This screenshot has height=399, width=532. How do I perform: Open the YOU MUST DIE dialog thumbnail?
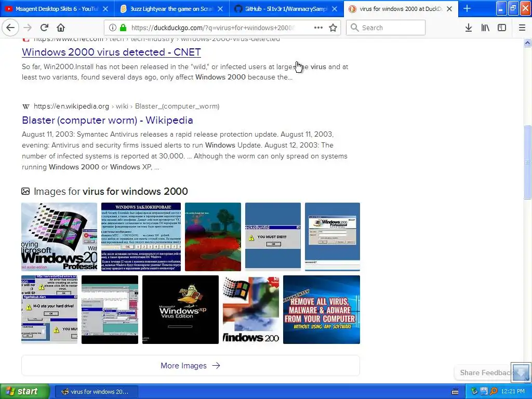(273, 237)
